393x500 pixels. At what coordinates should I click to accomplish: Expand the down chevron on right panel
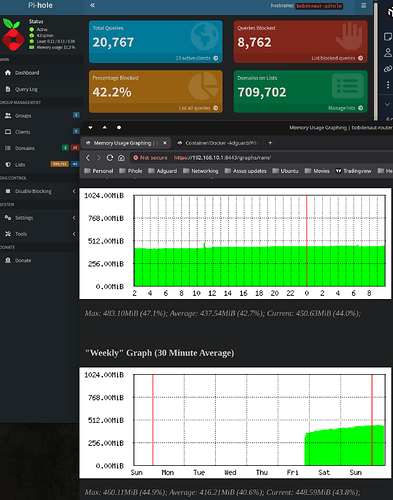coord(387,104)
